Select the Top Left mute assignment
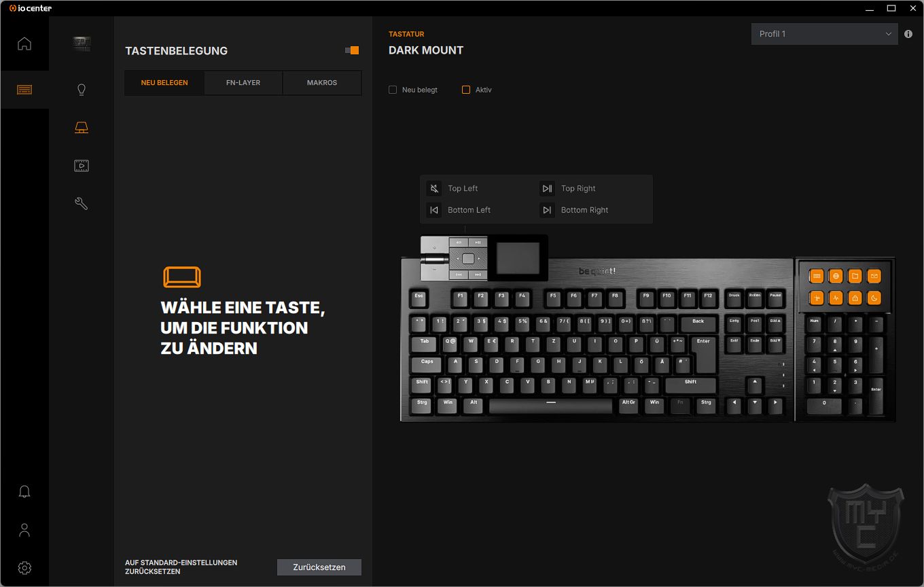The height and width of the screenshot is (587, 924). [453, 188]
